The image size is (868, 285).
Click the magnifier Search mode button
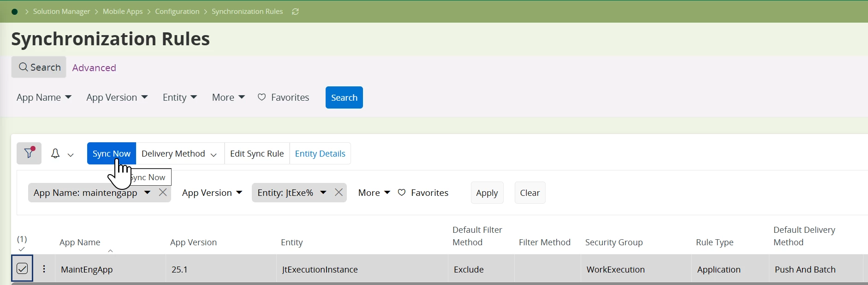39,67
